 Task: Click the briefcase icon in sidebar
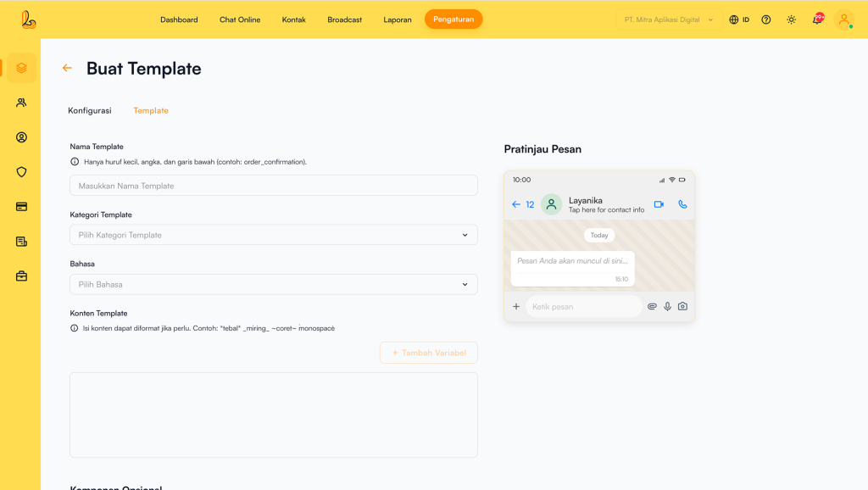(21, 276)
